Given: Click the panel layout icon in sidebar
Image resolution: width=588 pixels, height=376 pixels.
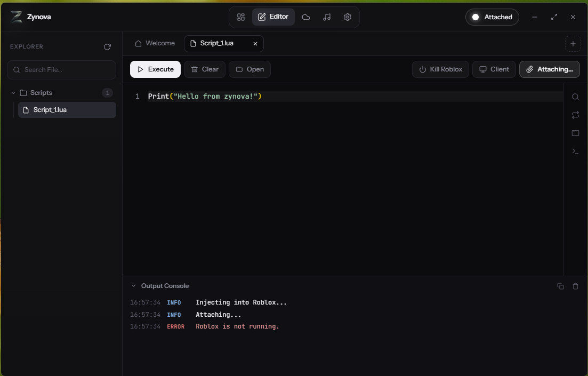Looking at the screenshot, I should [x=575, y=133].
